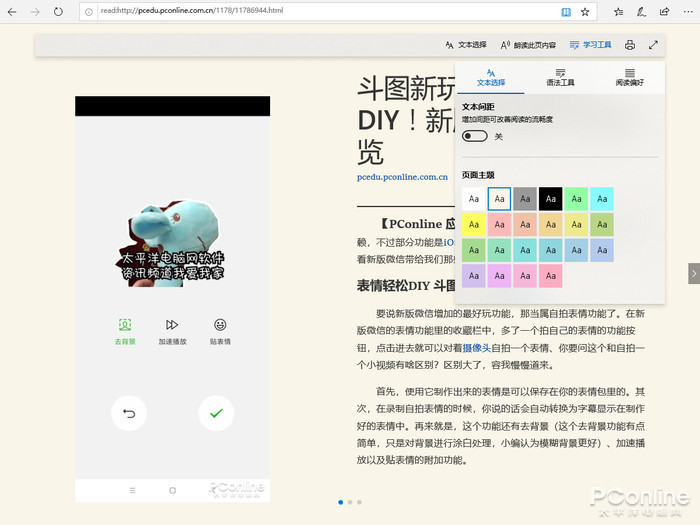This screenshot has height=525, width=700.
Task: Click the browser forward arrow
Action: [35, 12]
